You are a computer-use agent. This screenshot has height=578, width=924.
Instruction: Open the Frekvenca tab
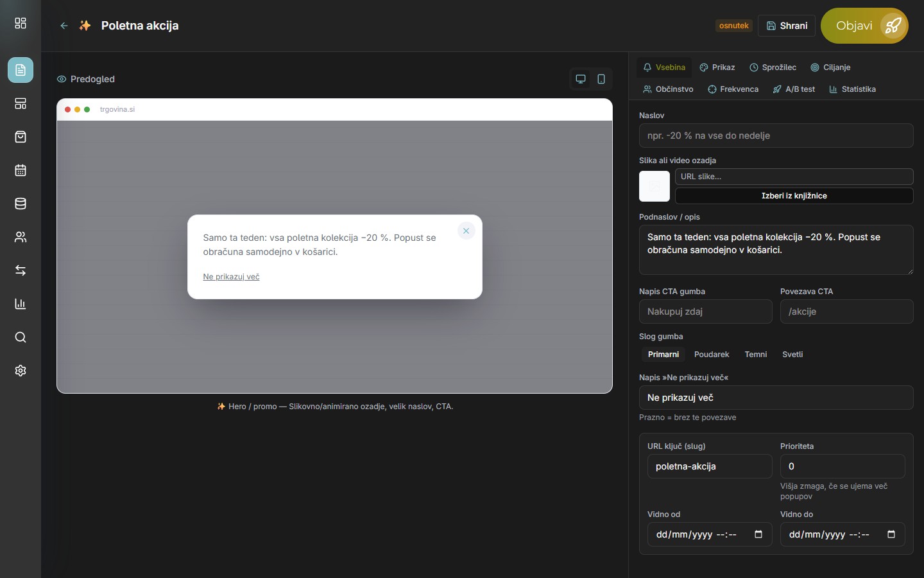pos(733,89)
